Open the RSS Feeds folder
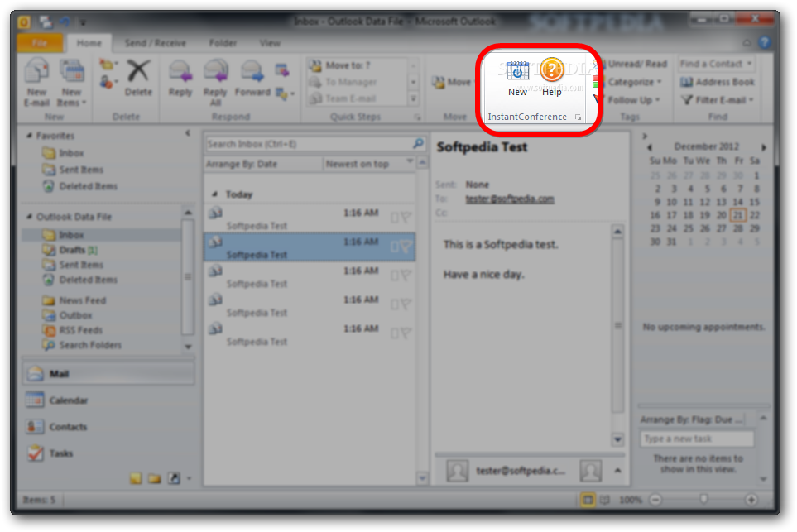Image resolution: width=797 pixels, height=532 pixels. coord(73,330)
